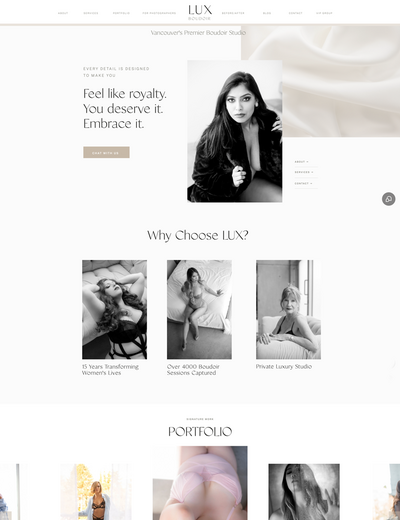
Task: Select the black-and-white veiled woman portfolio image
Action: [x=304, y=492]
